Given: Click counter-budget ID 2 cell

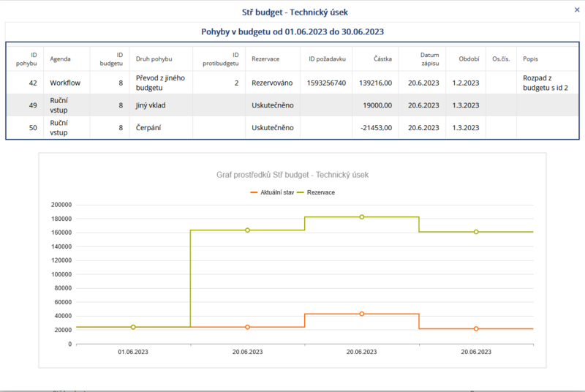Looking at the screenshot, I should (236, 83).
